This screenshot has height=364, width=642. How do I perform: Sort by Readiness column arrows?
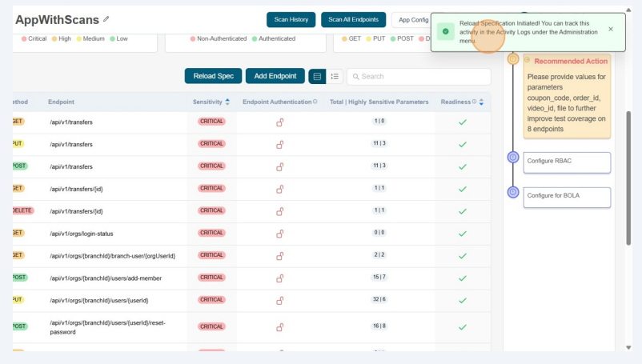click(x=482, y=102)
